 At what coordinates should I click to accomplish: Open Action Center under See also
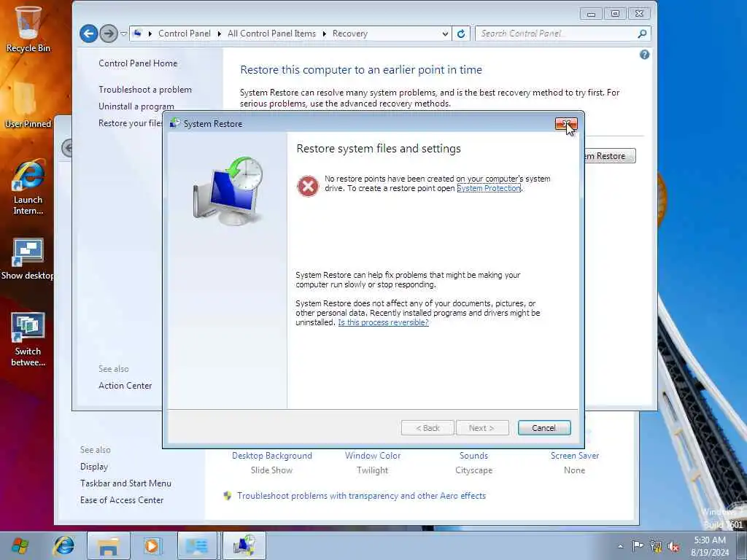pos(125,386)
